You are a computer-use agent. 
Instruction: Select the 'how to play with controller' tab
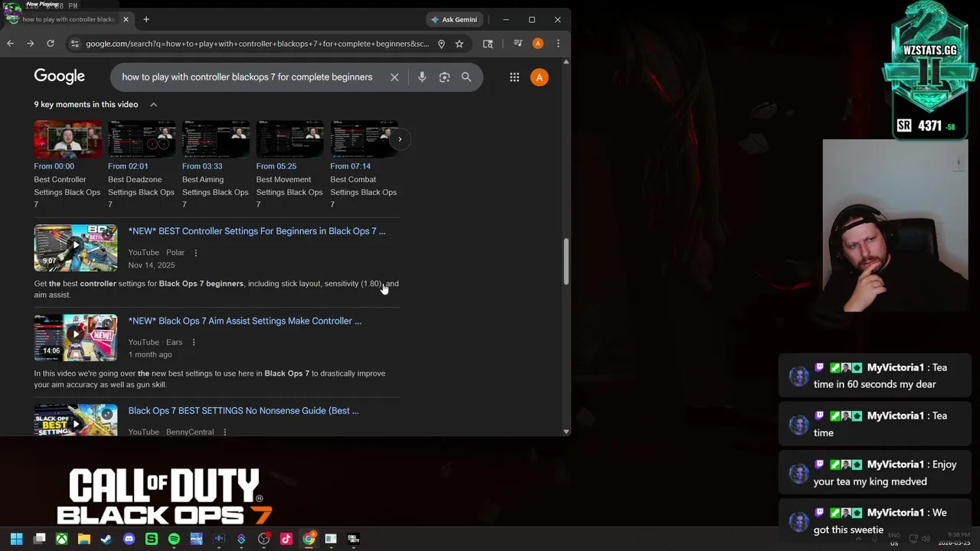pos(67,19)
